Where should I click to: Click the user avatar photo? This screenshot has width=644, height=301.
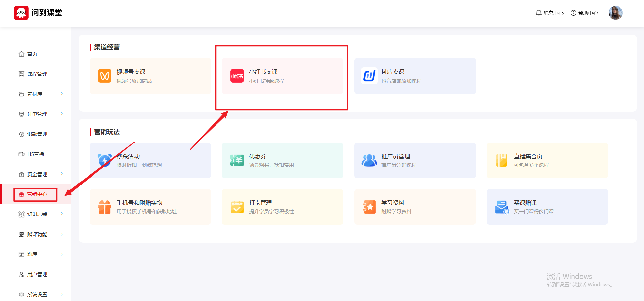click(615, 13)
